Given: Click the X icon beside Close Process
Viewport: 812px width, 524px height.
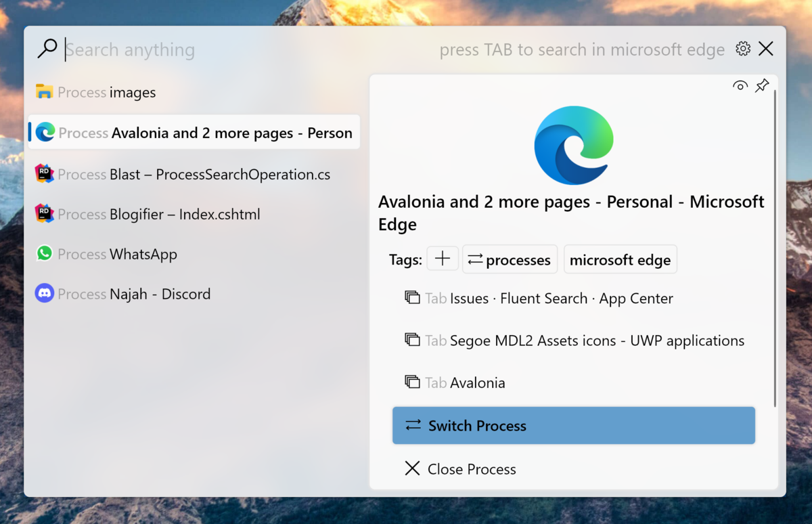Looking at the screenshot, I should coord(412,468).
